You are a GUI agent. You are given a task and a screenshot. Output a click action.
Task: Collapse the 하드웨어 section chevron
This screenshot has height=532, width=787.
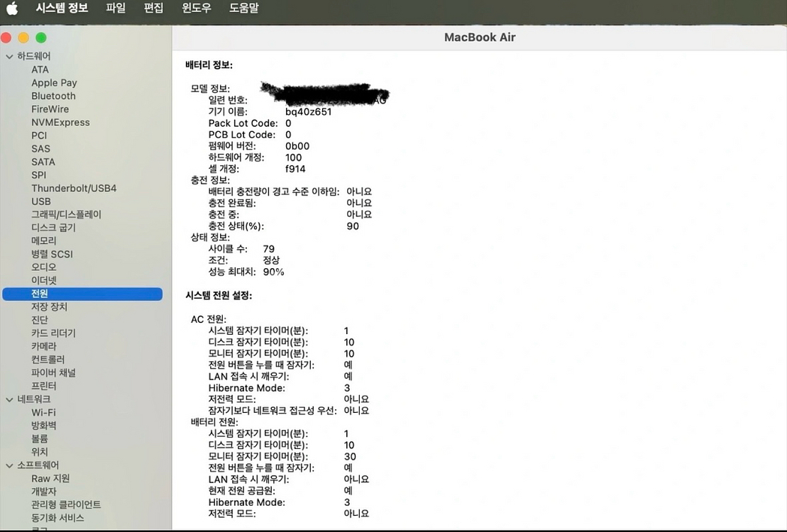click(9, 56)
